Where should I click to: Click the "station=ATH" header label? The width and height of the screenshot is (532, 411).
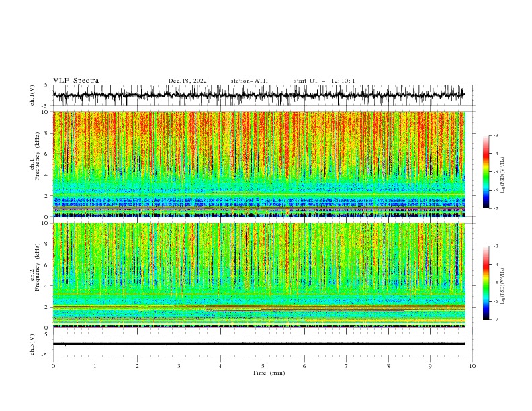tap(249, 81)
